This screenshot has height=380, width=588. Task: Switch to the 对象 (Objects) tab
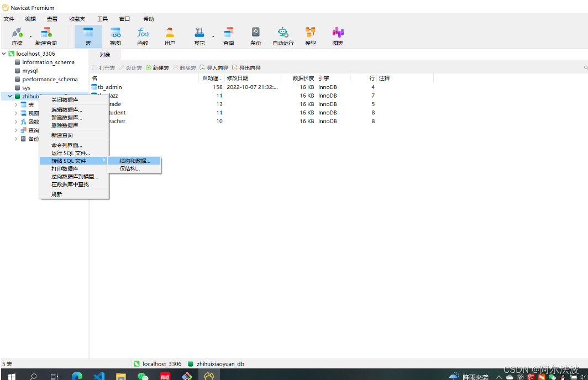[105, 55]
